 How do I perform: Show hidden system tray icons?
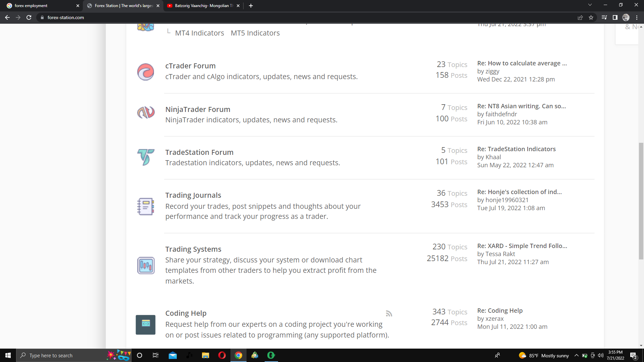[576, 355]
